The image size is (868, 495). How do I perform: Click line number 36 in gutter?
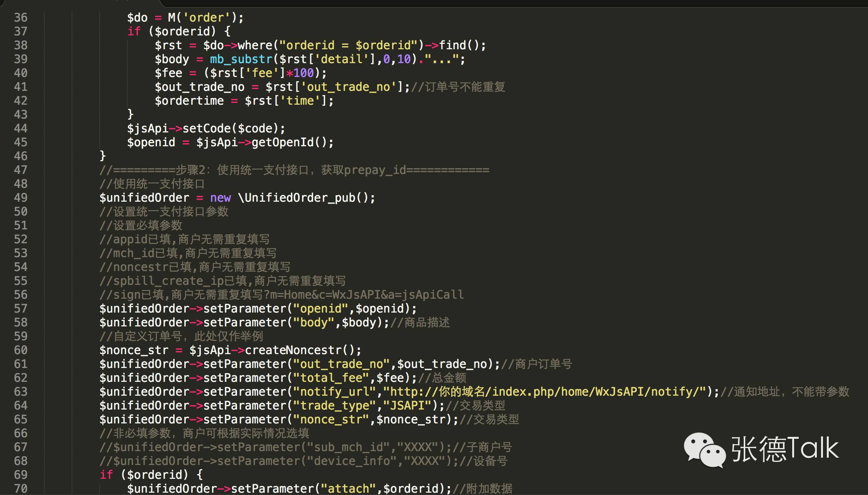tap(20, 18)
